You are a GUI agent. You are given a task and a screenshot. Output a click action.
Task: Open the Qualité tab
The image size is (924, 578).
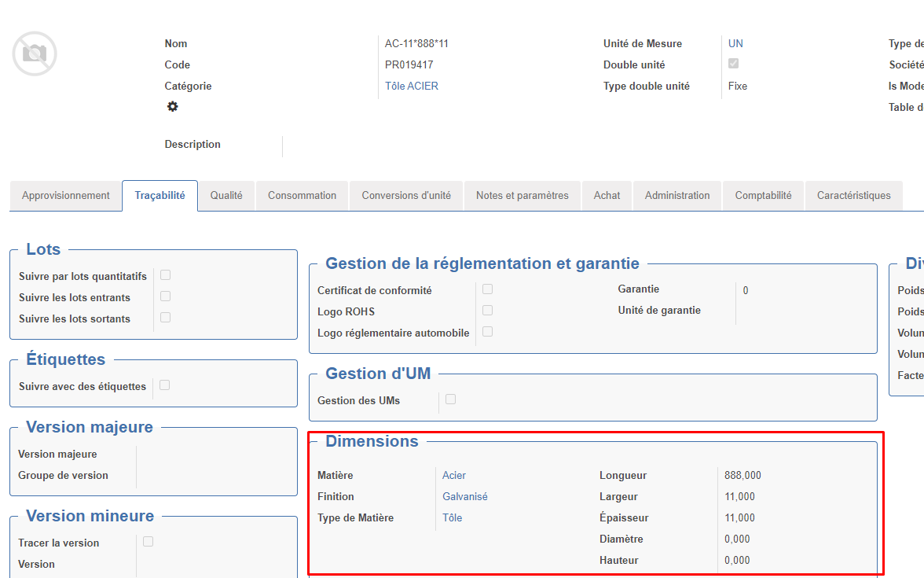(226, 196)
